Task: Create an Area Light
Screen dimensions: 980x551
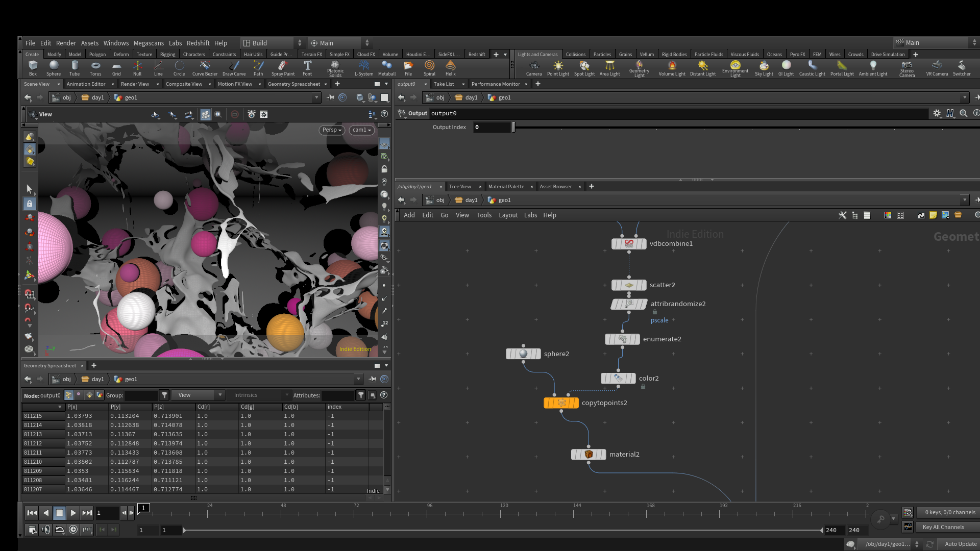Action: pyautogui.click(x=609, y=68)
